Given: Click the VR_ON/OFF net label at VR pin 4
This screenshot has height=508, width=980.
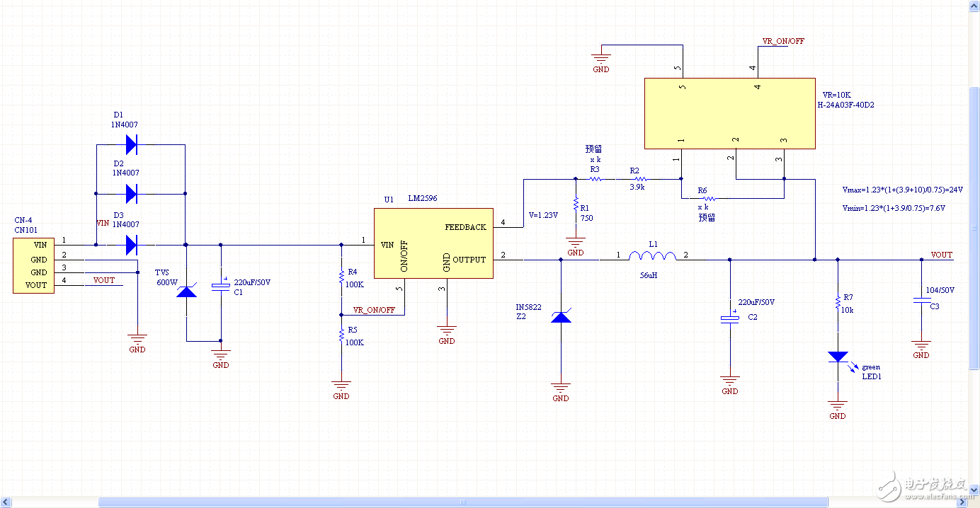Looking at the screenshot, I should click(783, 41).
